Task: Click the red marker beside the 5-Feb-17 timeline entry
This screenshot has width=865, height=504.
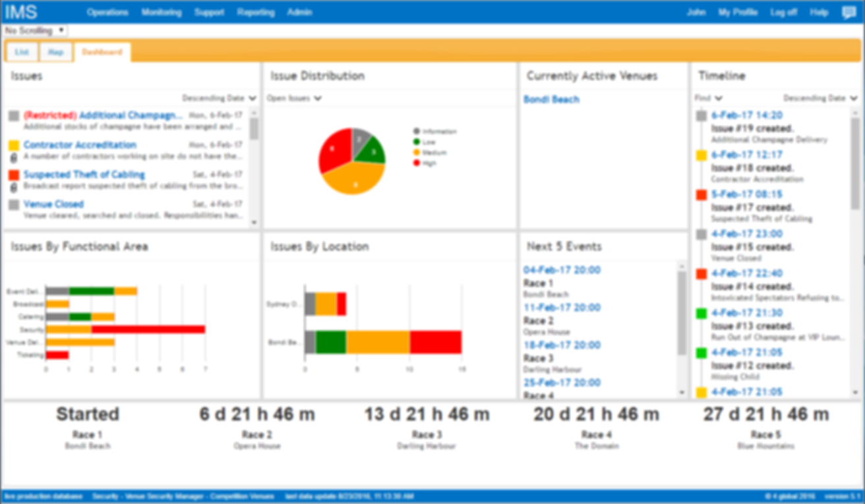Action: point(701,194)
